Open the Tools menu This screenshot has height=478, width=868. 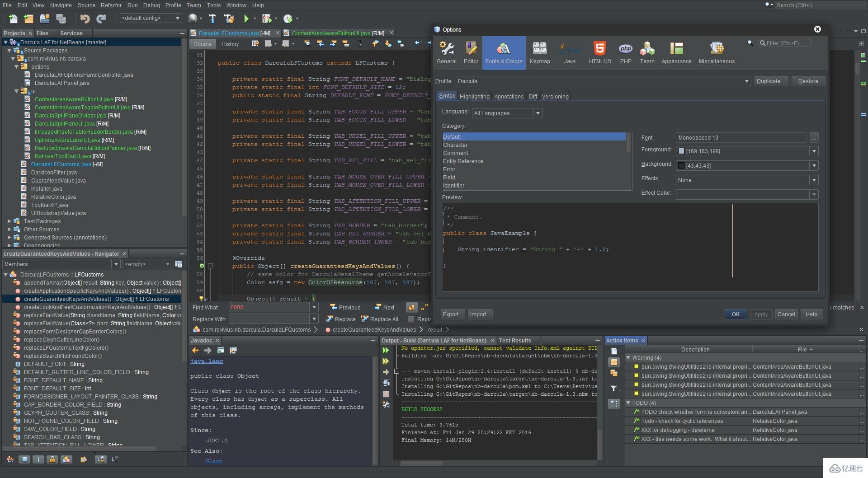[x=213, y=5]
